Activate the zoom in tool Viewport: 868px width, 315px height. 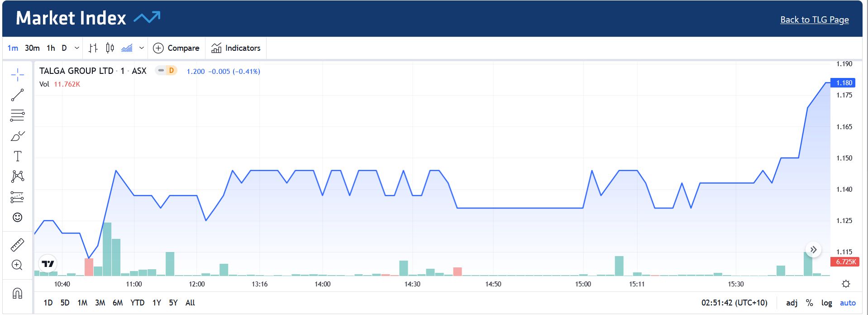[x=17, y=265]
